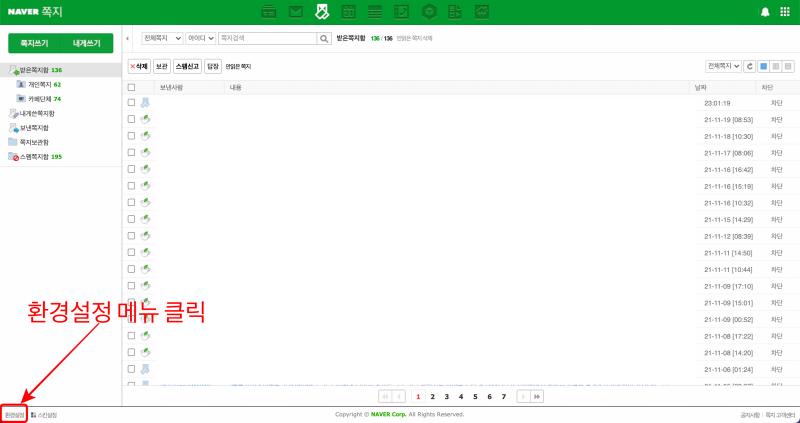Check the box for the 21-11-16 [16:42] note
The width and height of the screenshot is (800, 423).
(131, 169)
